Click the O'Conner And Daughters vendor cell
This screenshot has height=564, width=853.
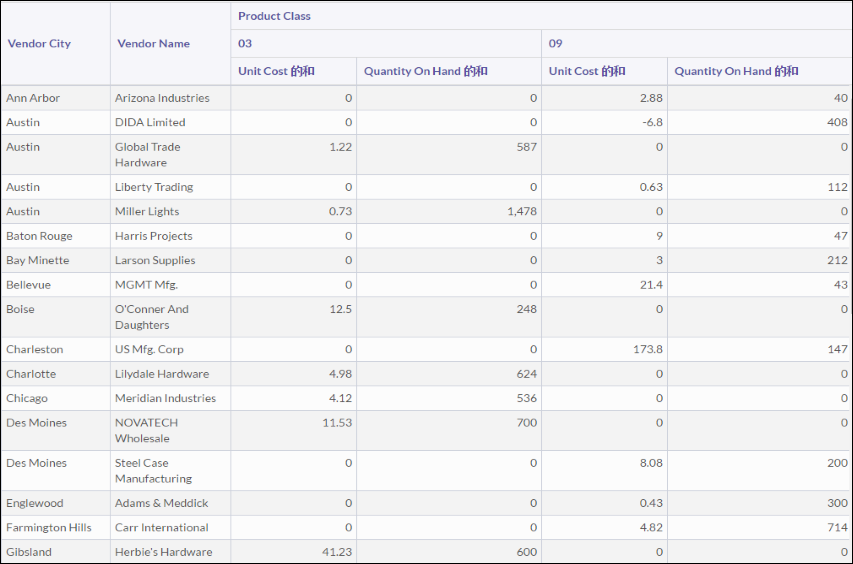point(151,317)
